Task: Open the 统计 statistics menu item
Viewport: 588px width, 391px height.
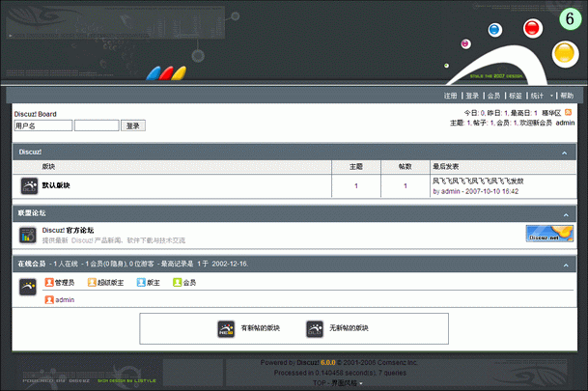Action: [537, 96]
